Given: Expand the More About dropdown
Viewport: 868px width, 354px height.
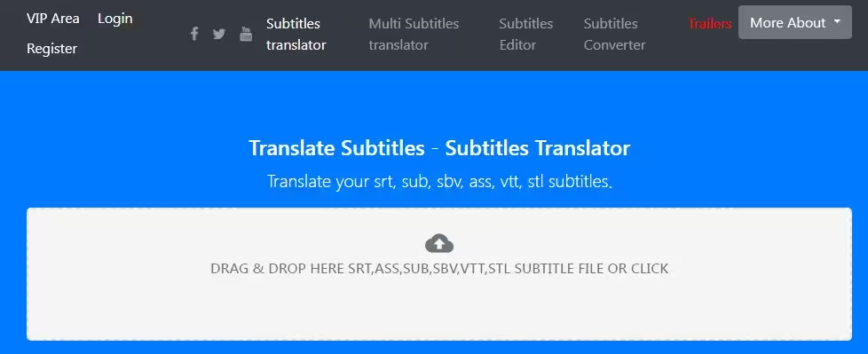Looking at the screenshot, I should coord(795,22).
